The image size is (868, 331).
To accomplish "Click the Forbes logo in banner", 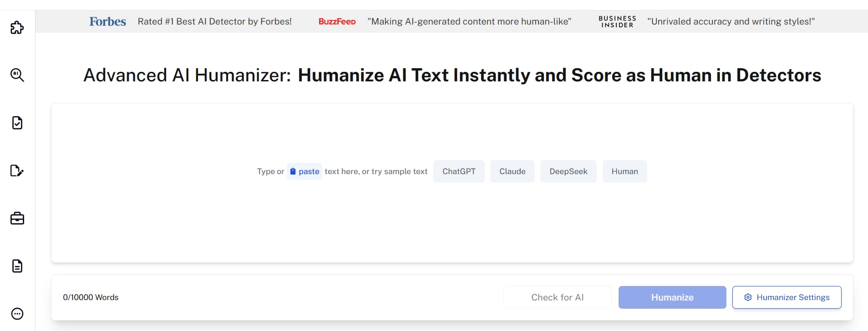I will tap(107, 21).
